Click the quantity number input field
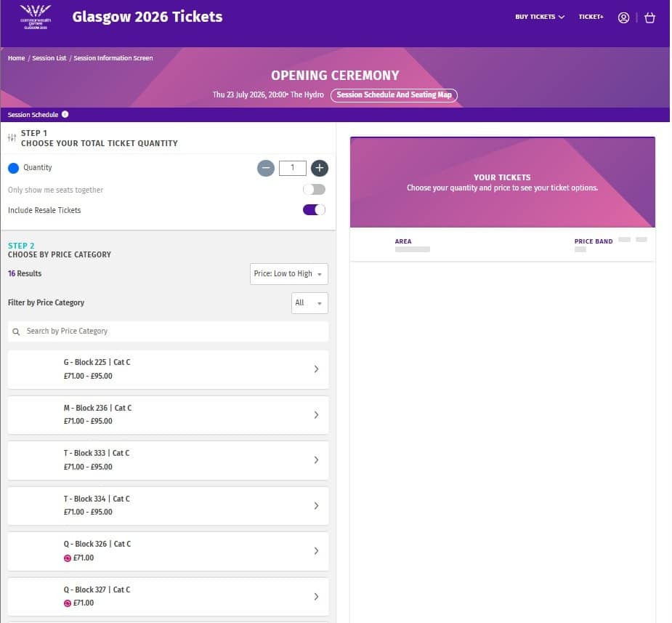Viewport: 672px width, 623px height. [x=292, y=168]
